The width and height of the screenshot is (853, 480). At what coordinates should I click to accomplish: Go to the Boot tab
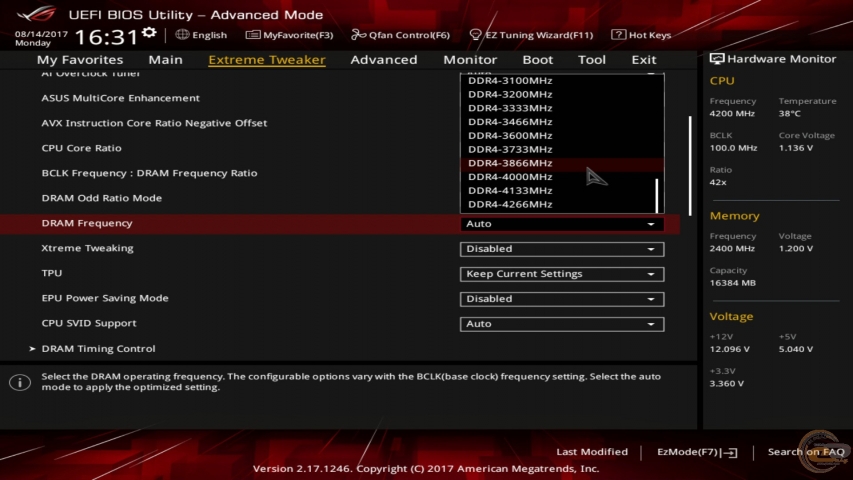point(537,59)
